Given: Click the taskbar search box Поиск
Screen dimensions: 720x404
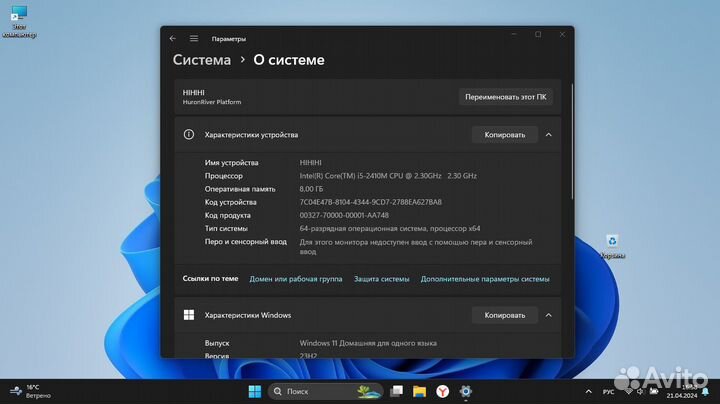Looking at the screenshot, I should pos(326,392).
